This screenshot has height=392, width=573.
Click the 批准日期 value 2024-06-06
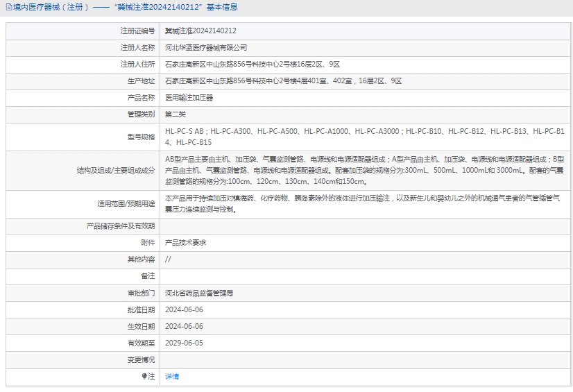[184, 309]
